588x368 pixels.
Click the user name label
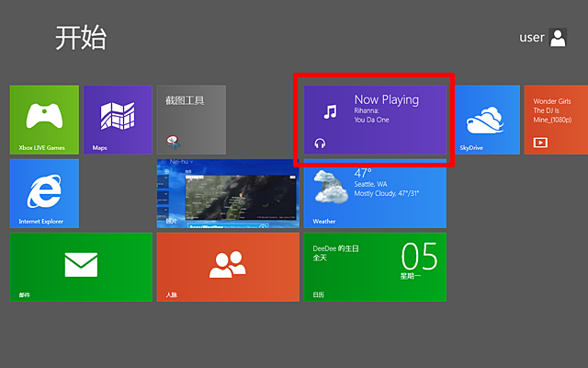coord(531,38)
